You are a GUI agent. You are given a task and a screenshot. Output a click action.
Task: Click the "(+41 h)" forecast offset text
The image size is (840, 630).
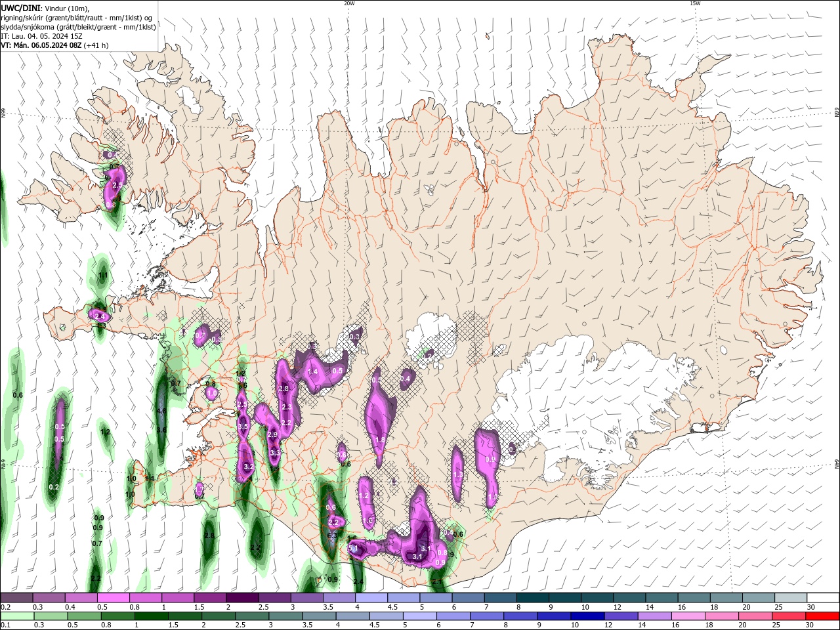pos(96,45)
